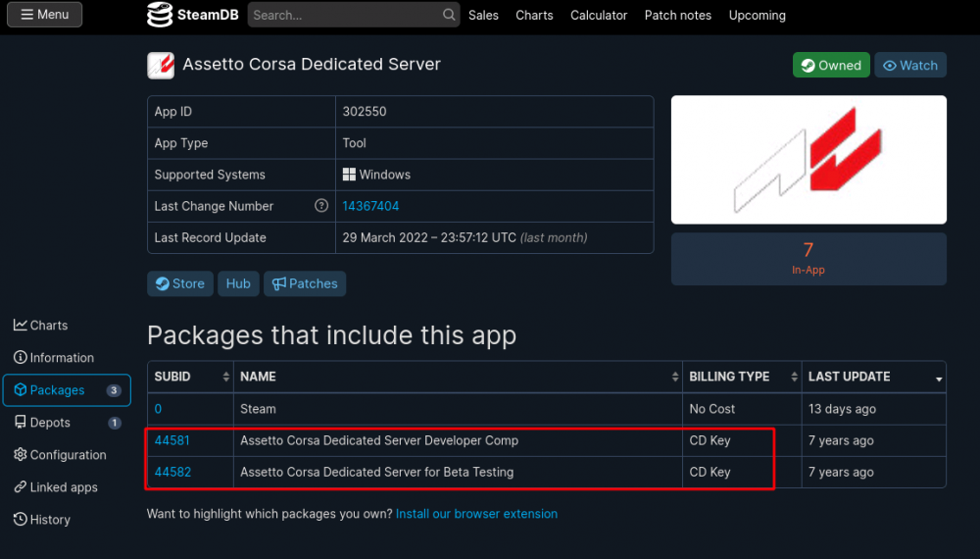This screenshot has width=980, height=559.
Task: Open SubID 44581 link
Action: tap(171, 440)
